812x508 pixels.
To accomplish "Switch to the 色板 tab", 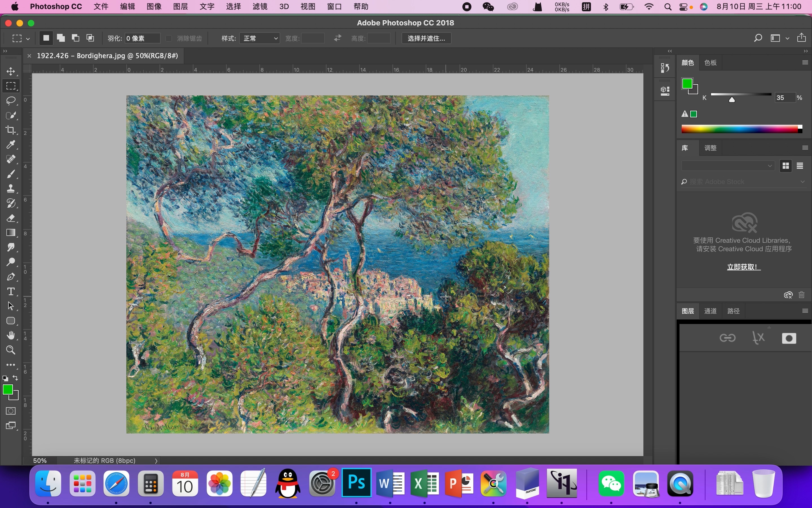I will coord(710,62).
